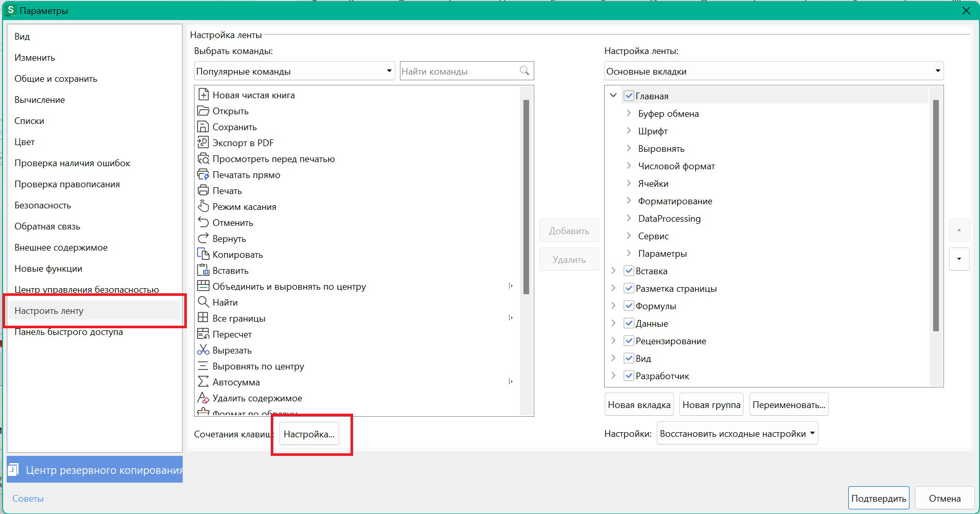Click the Все границы icon
The height and width of the screenshot is (514, 980).
pyautogui.click(x=203, y=318)
